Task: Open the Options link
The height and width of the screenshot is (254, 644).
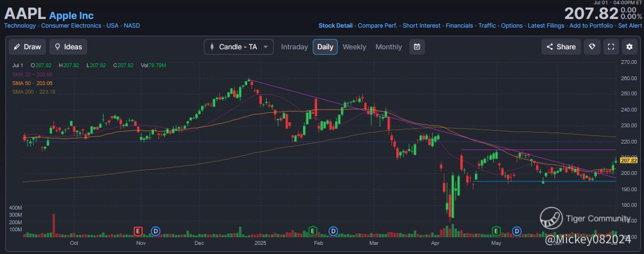Action: tap(512, 25)
